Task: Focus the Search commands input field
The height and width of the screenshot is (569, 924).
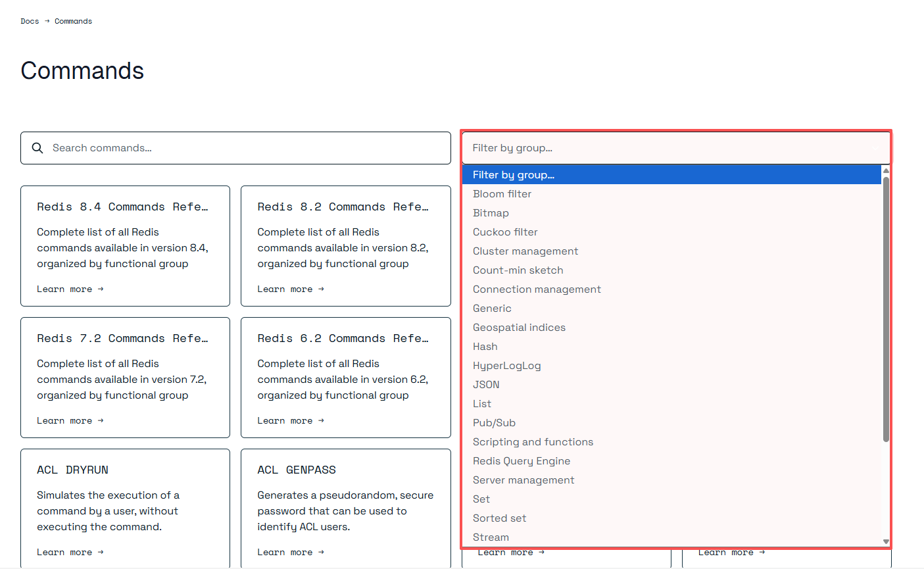Action: (x=235, y=148)
